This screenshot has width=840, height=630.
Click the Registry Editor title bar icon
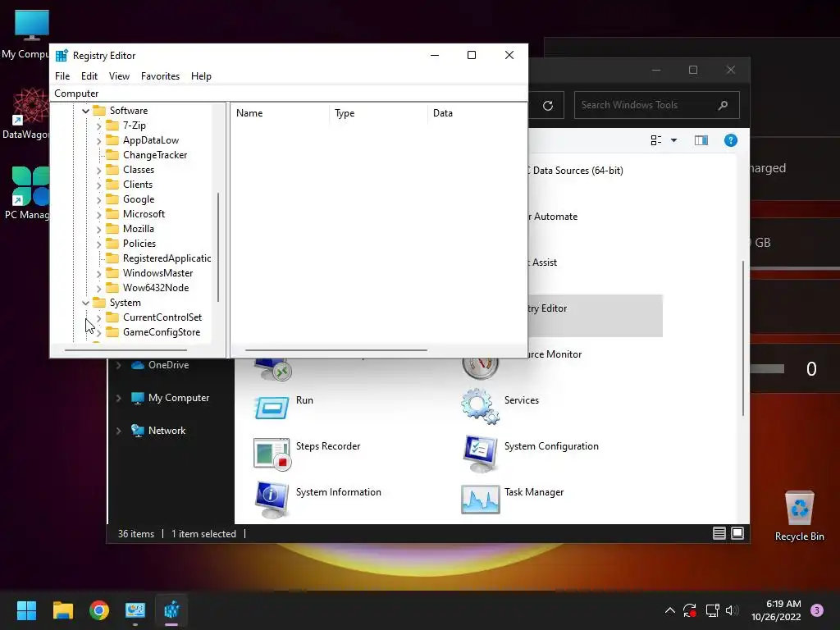point(62,55)
